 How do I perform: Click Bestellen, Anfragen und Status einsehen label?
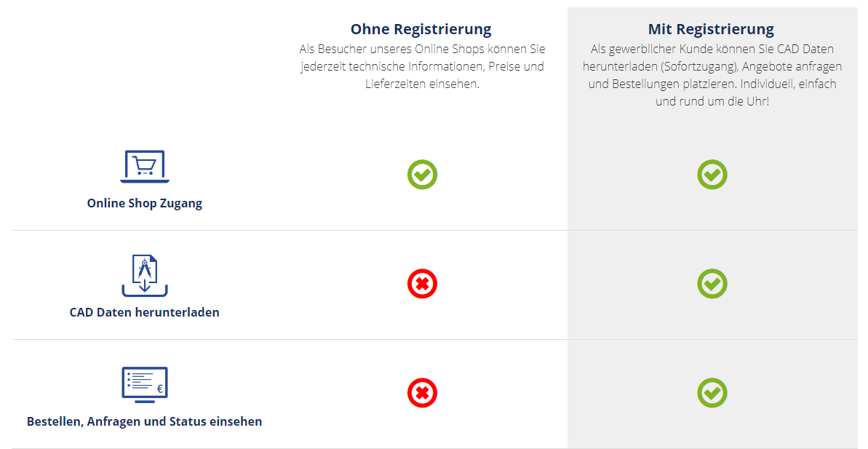tap(144, 421)
